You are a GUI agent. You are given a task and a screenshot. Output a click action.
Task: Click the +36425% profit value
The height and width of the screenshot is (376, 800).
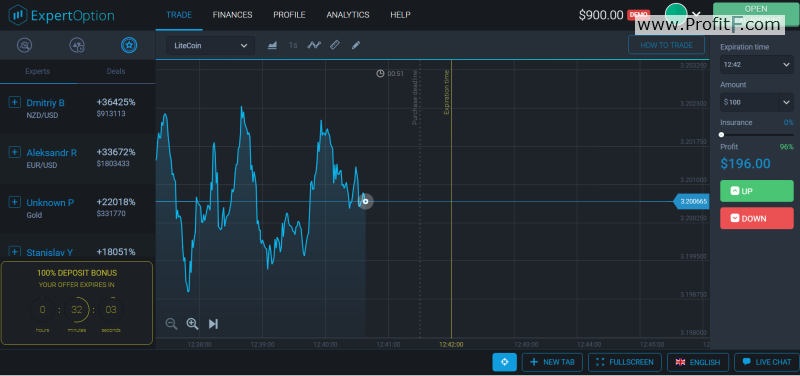click(116, 102)
